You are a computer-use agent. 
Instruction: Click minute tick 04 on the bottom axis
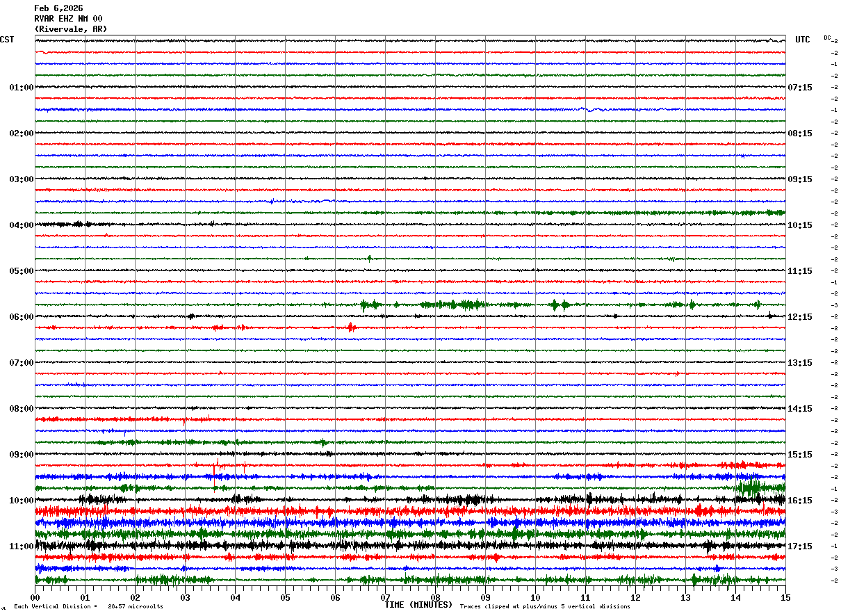point(235,597)
